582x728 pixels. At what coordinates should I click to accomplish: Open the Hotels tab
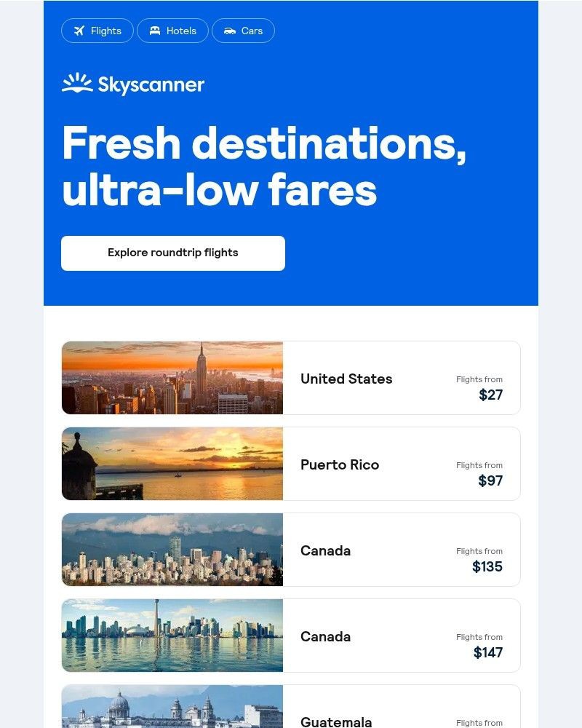click(173, 31)
